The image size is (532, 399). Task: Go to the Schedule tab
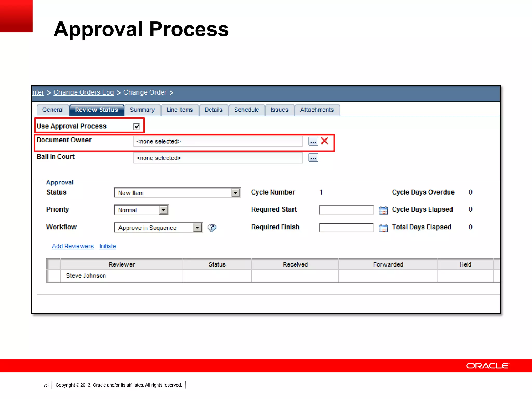tap(247, 110)
